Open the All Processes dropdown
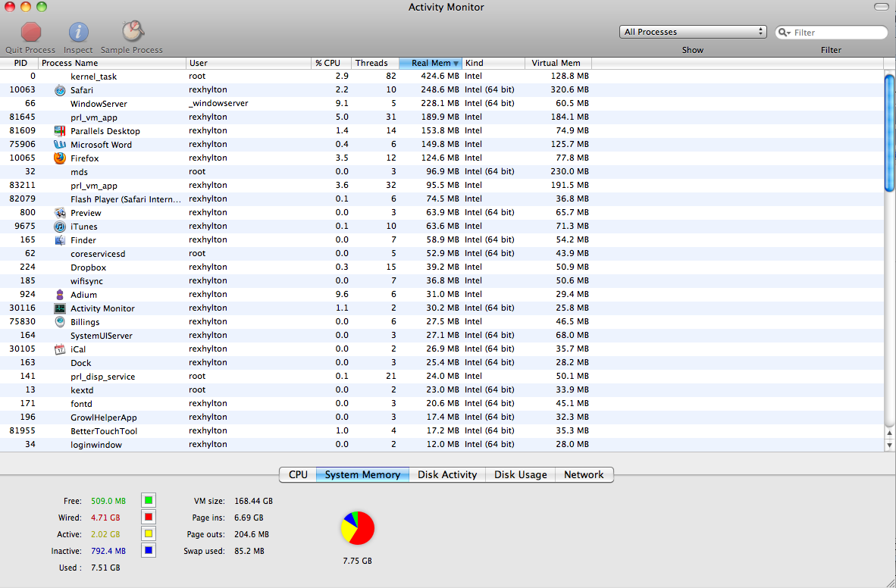 pos(693,32)
